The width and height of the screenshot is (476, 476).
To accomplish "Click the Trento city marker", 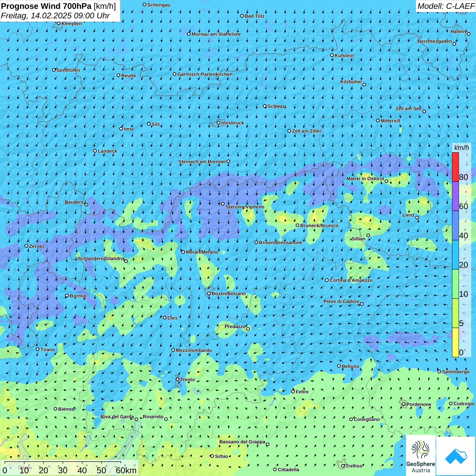I will point(177,379).
